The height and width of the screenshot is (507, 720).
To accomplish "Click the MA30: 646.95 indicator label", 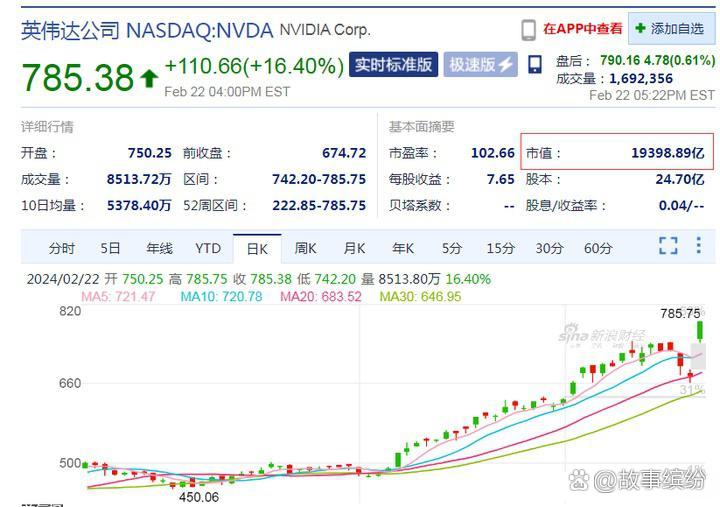I will coord(420,297).
